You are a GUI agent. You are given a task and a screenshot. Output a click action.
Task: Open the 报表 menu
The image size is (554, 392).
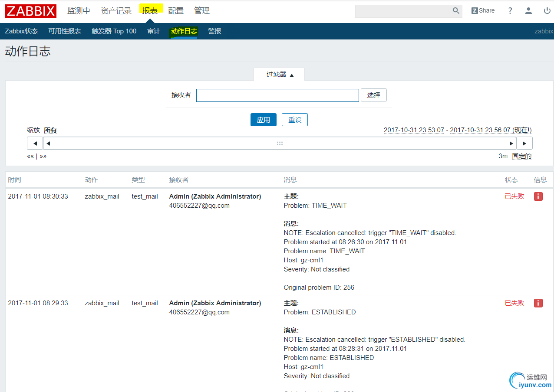(x=150, y=10)
